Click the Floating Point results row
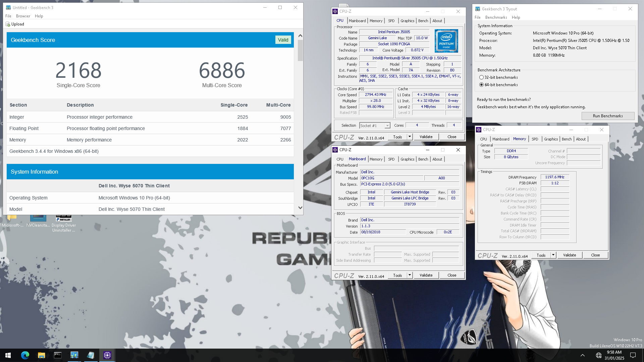The width and height of the screenshot is (644, 362). point(150,128)
